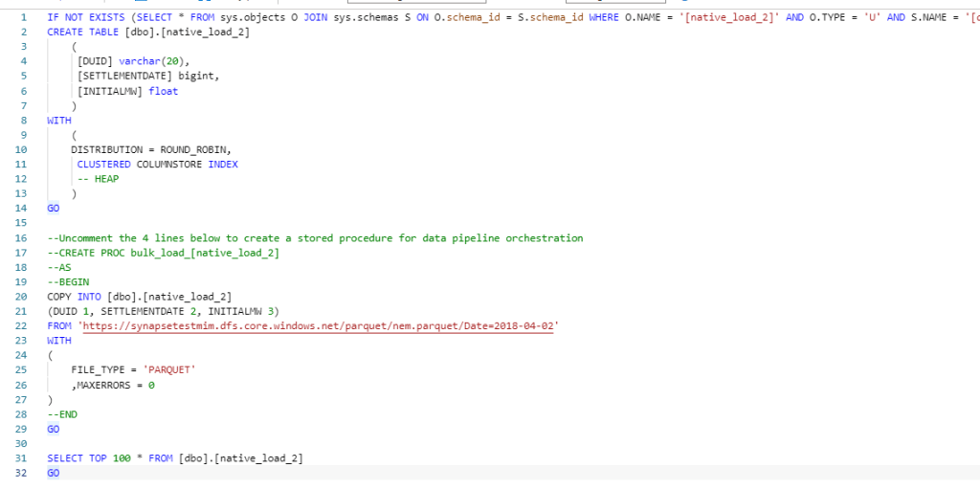Click the storage URL in the FROM clause
This screenshot has height=490, width=980.
click(x=320, y=326)
